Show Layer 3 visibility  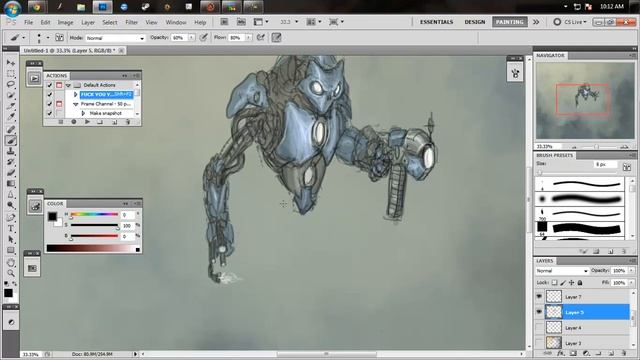(539, 343)
